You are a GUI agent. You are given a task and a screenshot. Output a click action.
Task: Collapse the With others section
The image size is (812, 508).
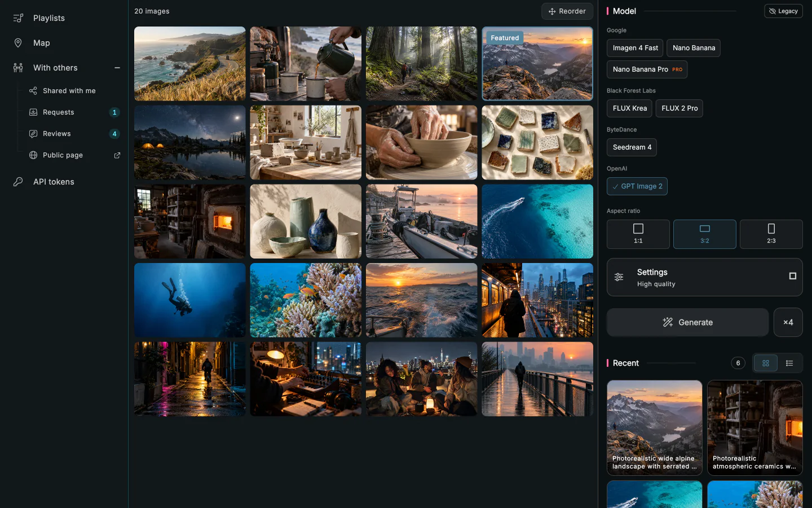click(117, 68)
